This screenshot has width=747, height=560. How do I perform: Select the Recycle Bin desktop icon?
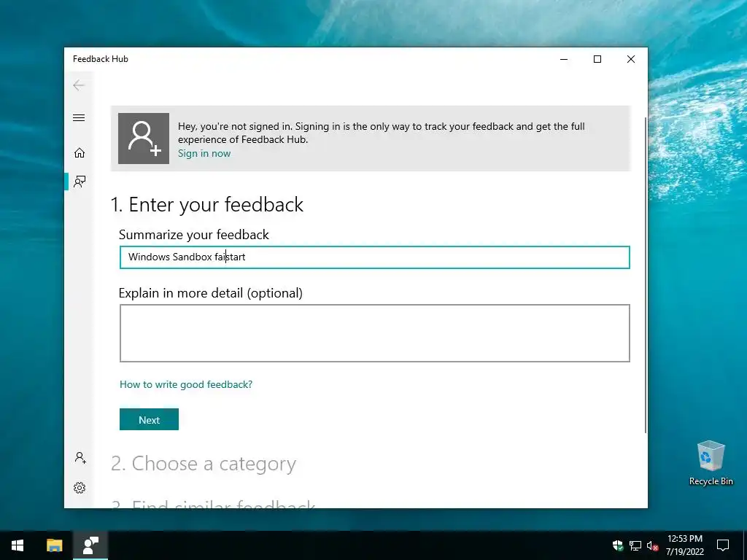tap(711, 463)
